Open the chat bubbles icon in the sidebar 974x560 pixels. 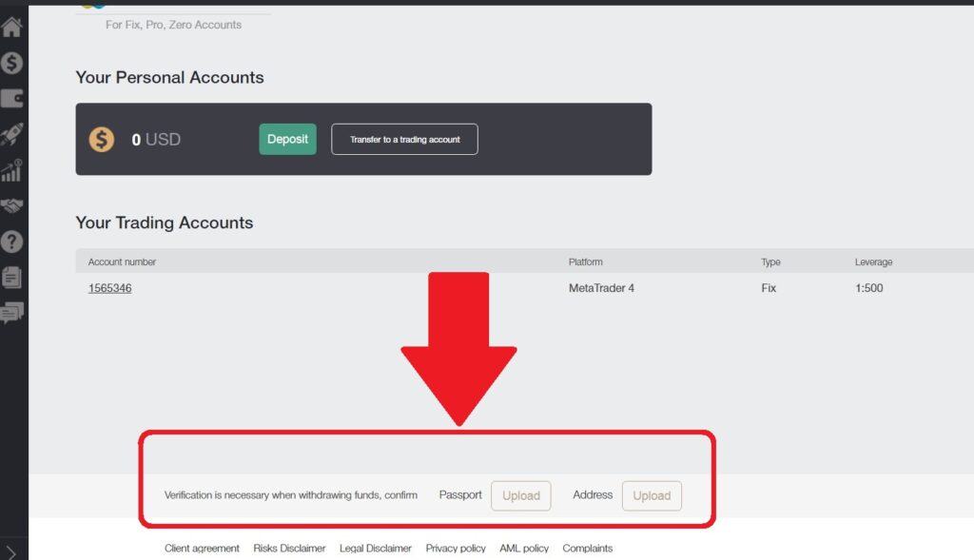pos(11,313)
